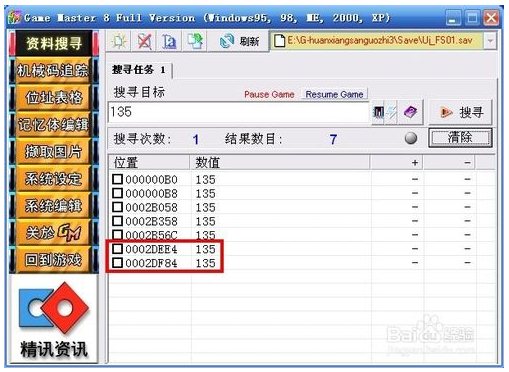
Task: Click value 135 in row 000000B0
Action: tap(205, 180)
